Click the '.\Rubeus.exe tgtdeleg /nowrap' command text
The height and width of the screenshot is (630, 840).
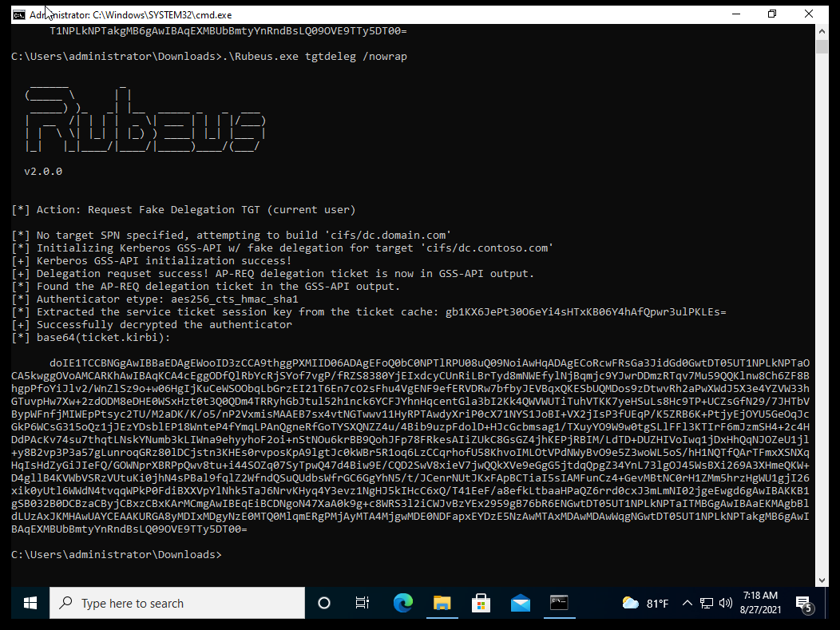point(315,56)
